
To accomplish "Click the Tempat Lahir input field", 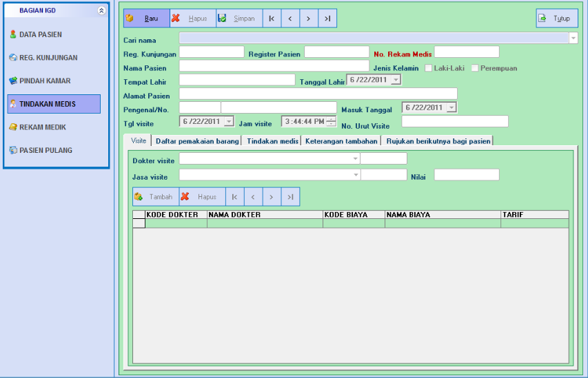I will (x=237, y=79).
